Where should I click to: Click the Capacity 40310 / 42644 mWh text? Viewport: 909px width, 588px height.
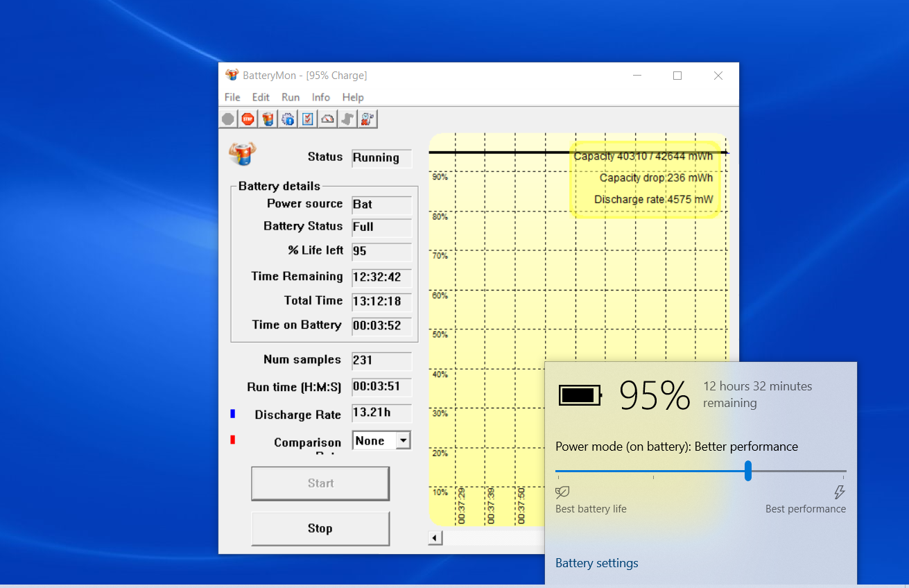click(643, 156)
